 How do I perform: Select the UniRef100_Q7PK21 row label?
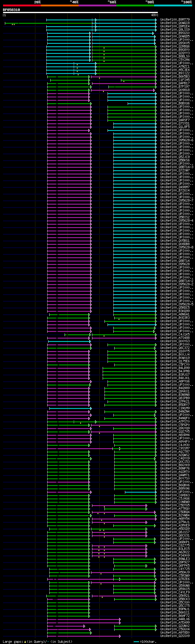pos(175,401)
